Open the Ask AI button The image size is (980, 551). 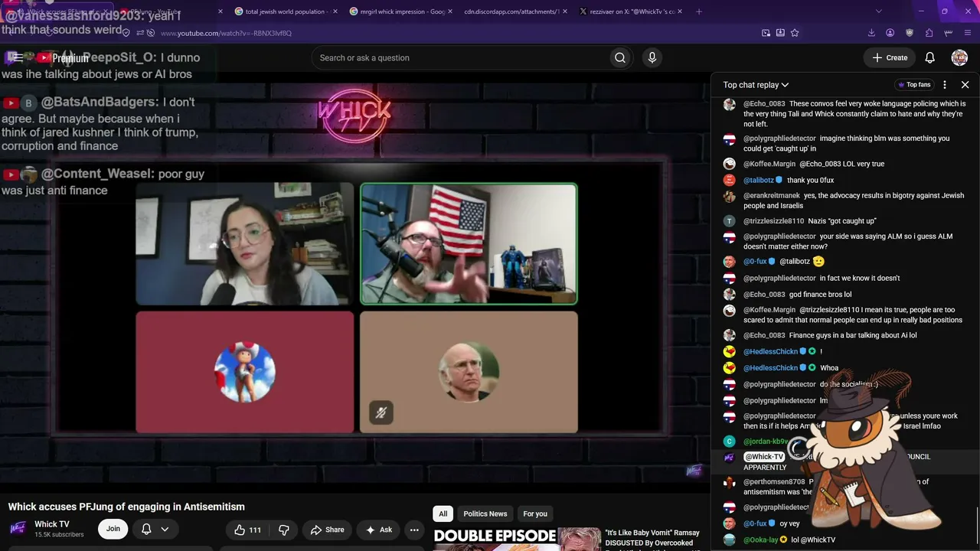(379, 530)
